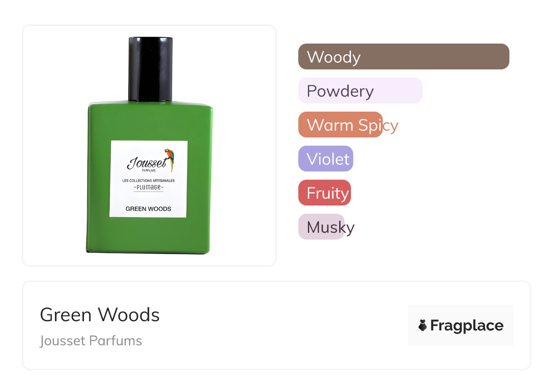Click the black bottle cap
The width and height of the screenshot is (553, 392).
tap(151, 69)
